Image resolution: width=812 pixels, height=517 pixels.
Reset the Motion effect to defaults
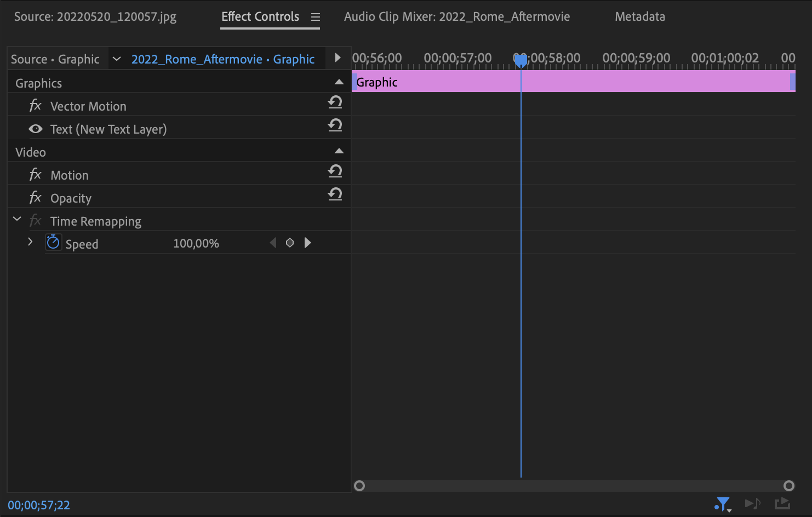(335, 171)
